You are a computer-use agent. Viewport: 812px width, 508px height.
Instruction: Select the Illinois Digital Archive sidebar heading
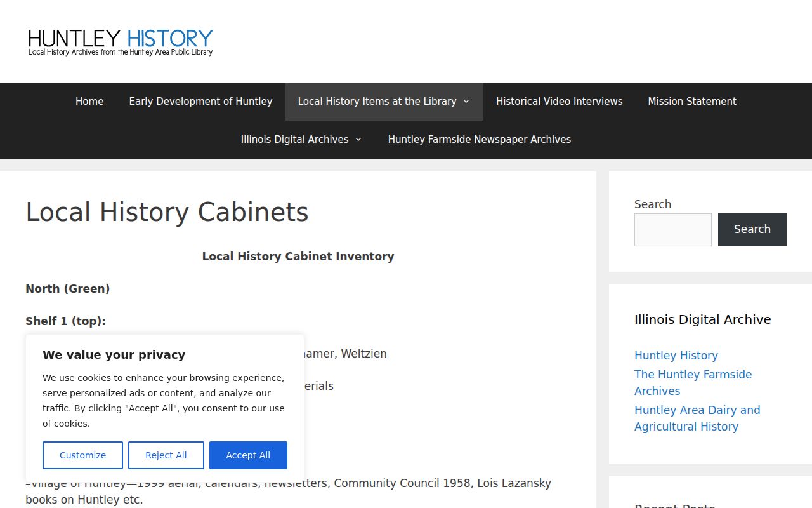pos(703,319)
